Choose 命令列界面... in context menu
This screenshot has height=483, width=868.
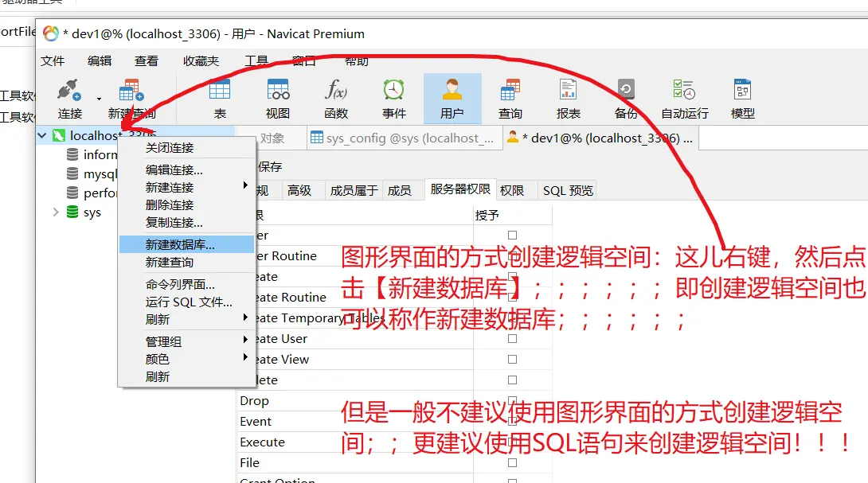186,284
